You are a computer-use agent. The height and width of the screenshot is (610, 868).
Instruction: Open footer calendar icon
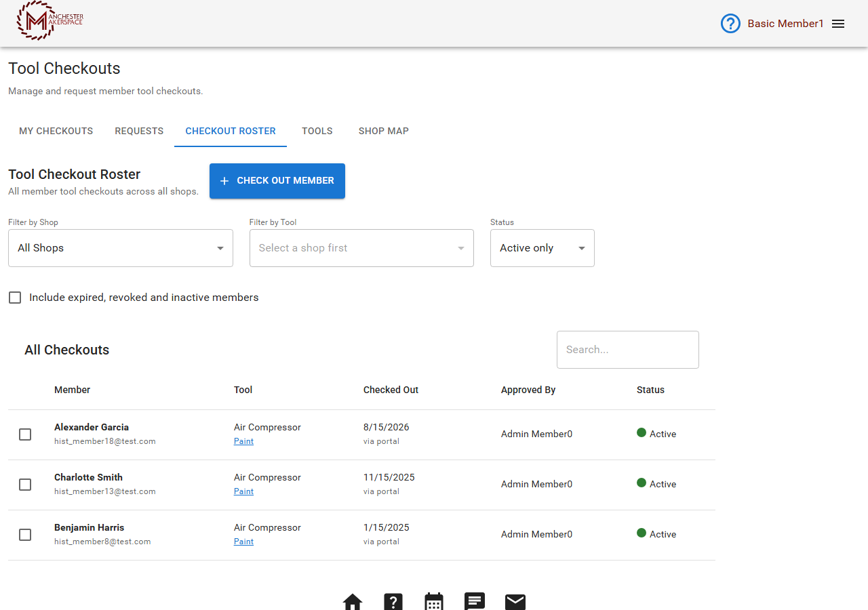point(434,602)
